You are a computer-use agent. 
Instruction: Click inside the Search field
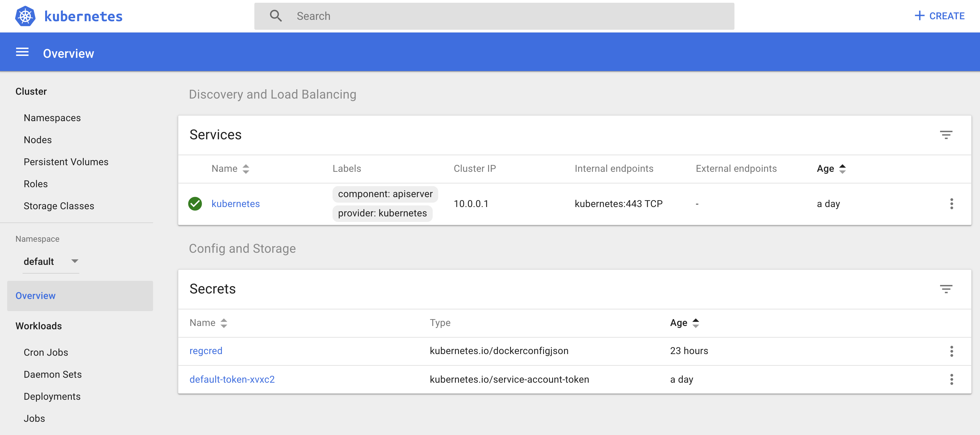point(418,16)
